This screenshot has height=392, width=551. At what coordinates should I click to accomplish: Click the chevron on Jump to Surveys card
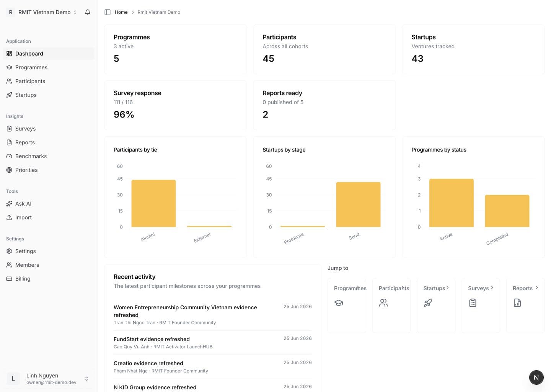[x=492, y=287]
